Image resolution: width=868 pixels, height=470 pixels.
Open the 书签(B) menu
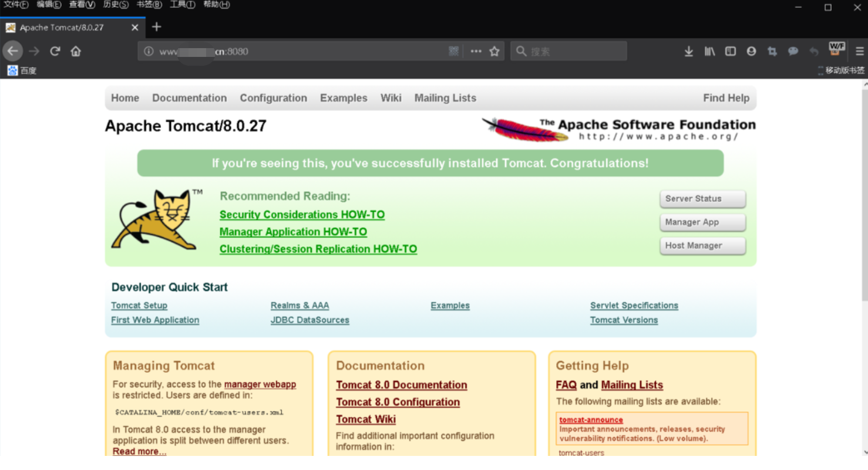[149, 5]
